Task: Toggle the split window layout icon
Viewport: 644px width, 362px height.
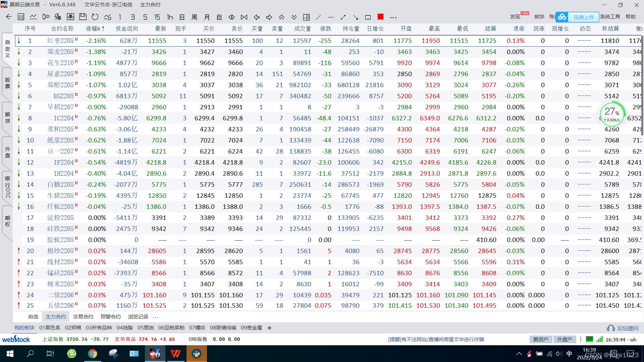Action: tap(306, 17)
